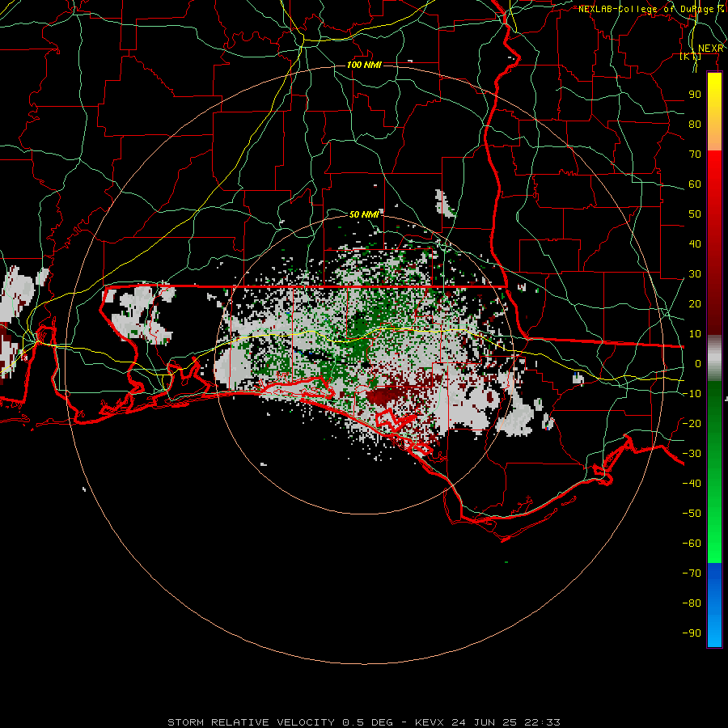The image size is (728, 728).
Task: Click the 30 value on the velocity scale
Action: [695, 274]
